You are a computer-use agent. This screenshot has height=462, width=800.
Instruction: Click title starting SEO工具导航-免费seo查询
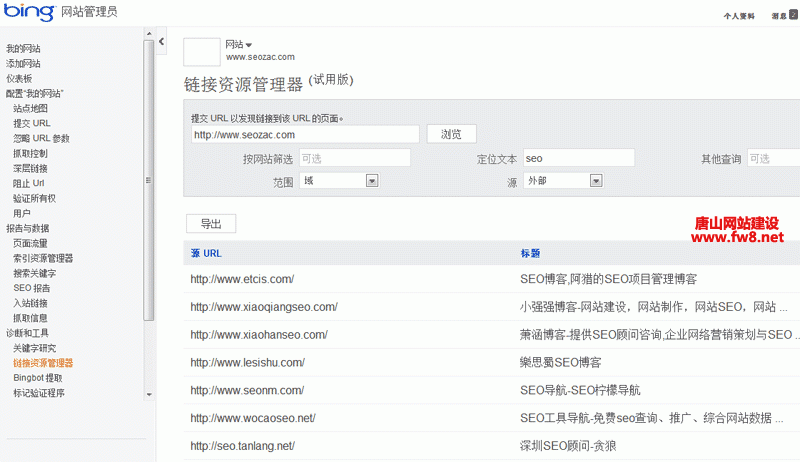click(x=652, y=418)
